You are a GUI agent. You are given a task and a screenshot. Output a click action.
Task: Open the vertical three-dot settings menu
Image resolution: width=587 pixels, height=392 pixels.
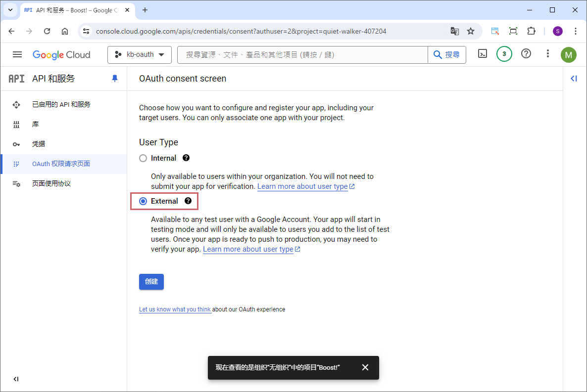[x=547, y=54]
